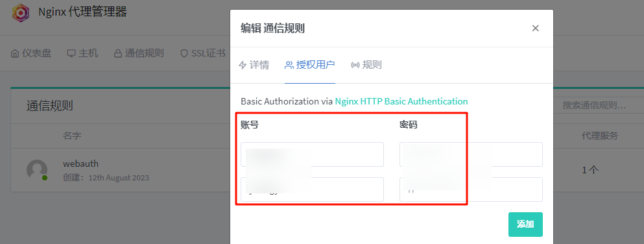
Task: Click the second 密码 input field
Action: point(471,189)
